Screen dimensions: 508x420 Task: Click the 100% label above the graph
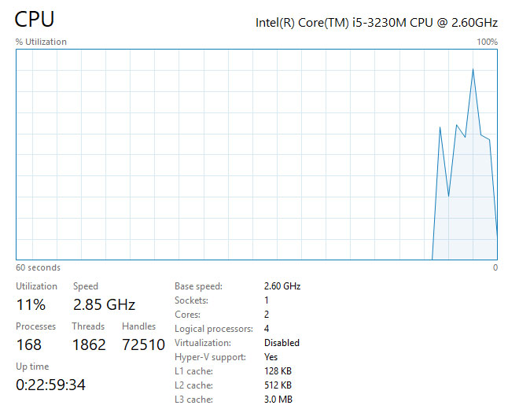pos(487,42)
